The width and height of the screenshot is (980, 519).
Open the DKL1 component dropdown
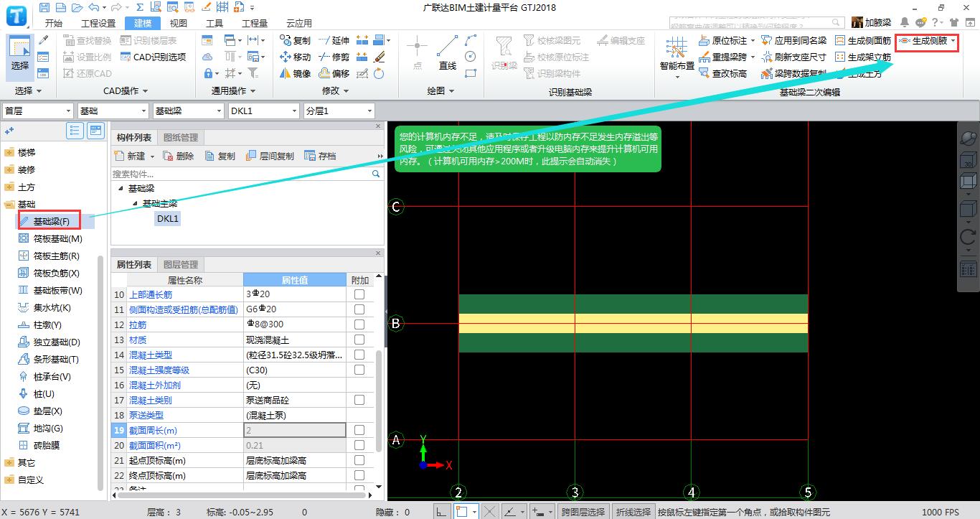tap(263, 111)
